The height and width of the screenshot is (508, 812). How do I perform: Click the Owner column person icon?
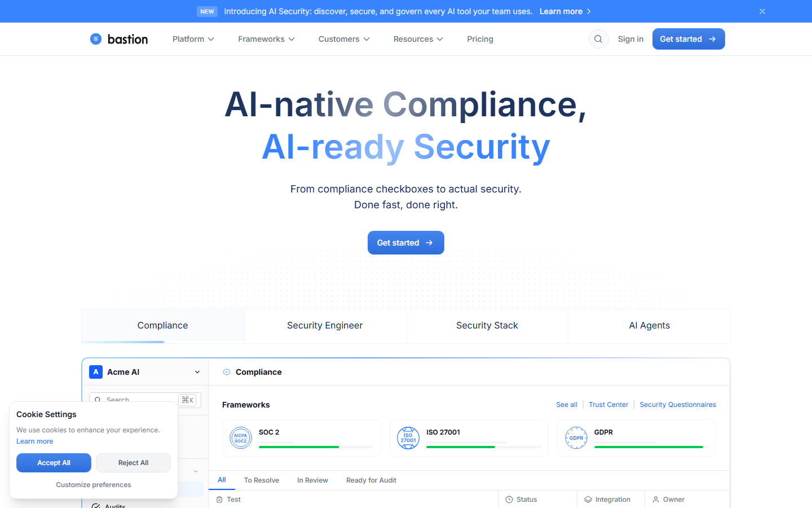tap(656, 500)
